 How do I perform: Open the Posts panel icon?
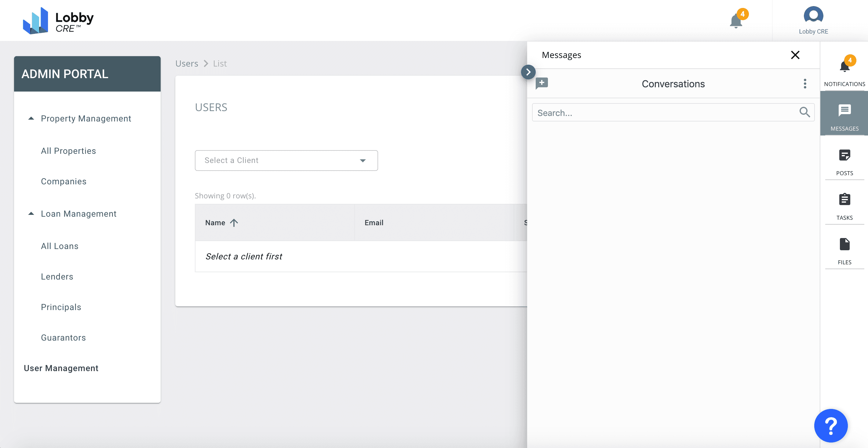(844, 156)
